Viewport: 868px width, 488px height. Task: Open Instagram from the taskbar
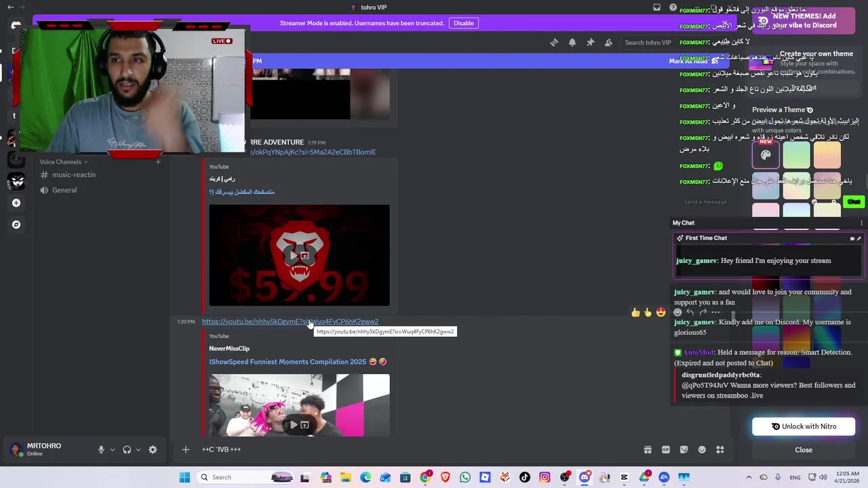545,477
